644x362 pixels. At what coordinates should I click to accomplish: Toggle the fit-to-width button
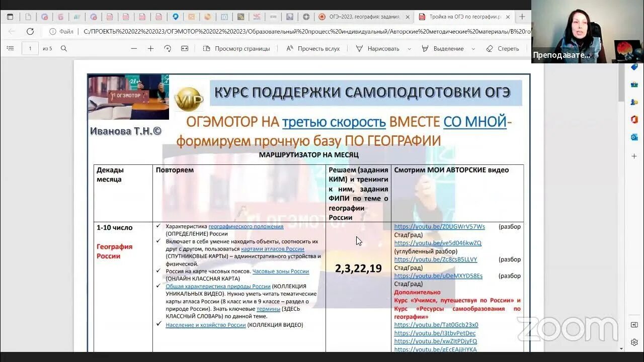click(185, 48)
